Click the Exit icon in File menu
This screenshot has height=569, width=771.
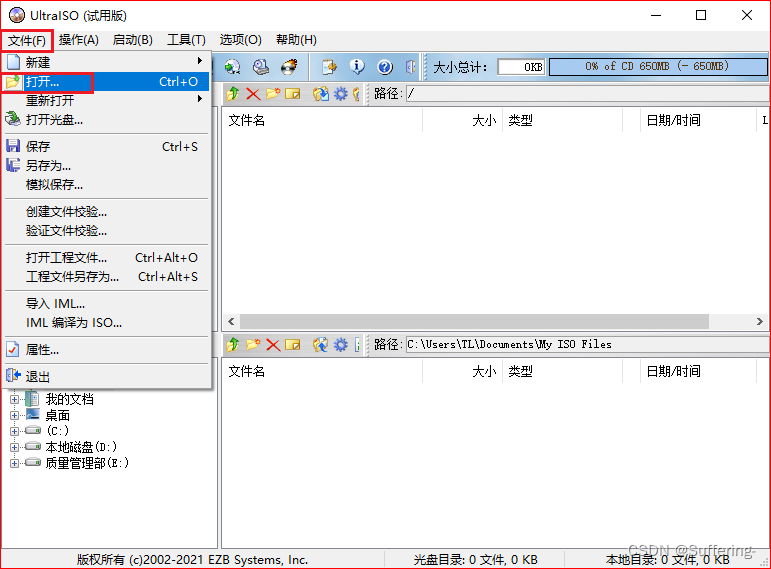point(13,376)
